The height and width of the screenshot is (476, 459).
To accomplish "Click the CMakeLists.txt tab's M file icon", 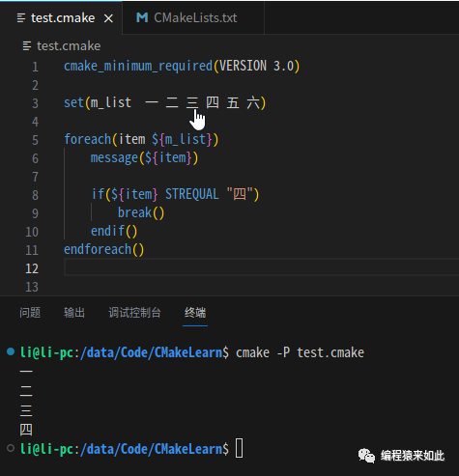I will (x=142, y=17).
